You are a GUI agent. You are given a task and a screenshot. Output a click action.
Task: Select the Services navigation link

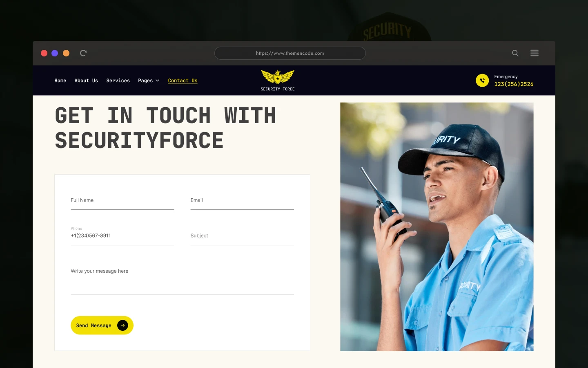tap(118, 81)
